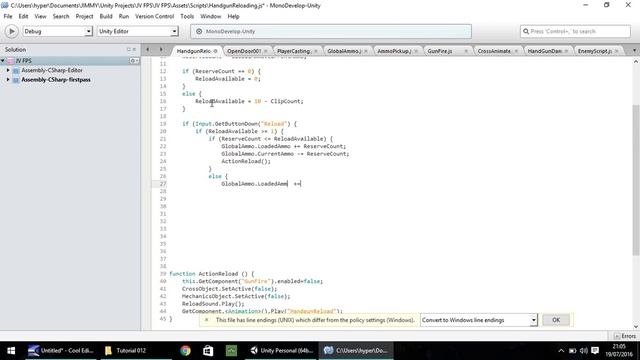This screenshot has height=360, width=640.
Task: Close the EnemyScript tab
Action: click(616, 51)
